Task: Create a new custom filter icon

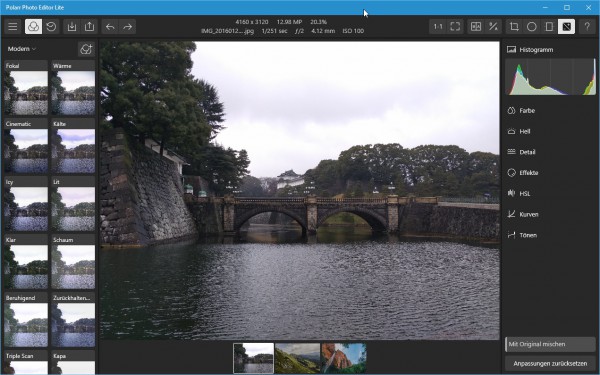Action: (x=86, y=49)
